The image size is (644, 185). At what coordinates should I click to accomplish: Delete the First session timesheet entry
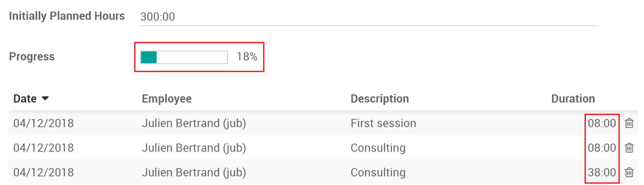629,123
